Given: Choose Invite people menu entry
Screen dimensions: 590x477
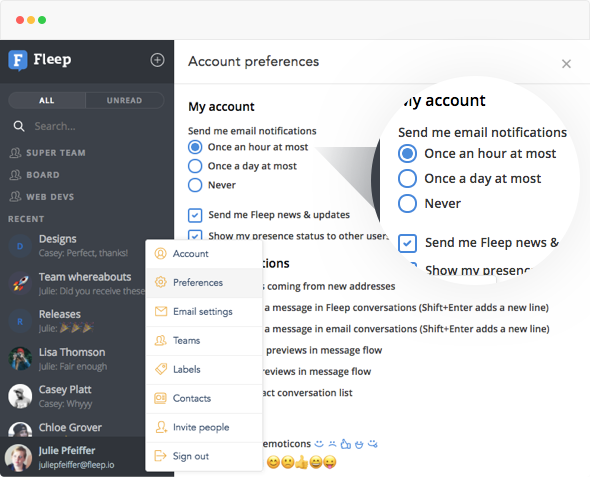Looking at the screenshot, I should click(204, 427).
